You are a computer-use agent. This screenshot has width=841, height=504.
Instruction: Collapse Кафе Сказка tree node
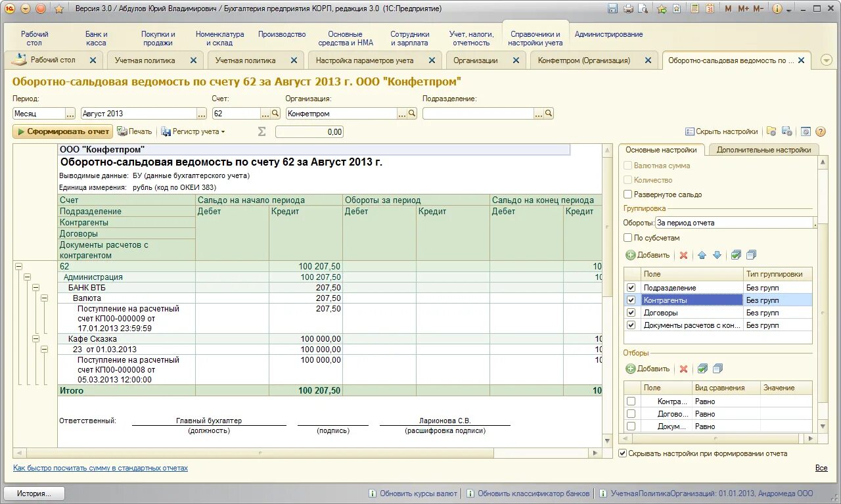click(x=35, y=339)
